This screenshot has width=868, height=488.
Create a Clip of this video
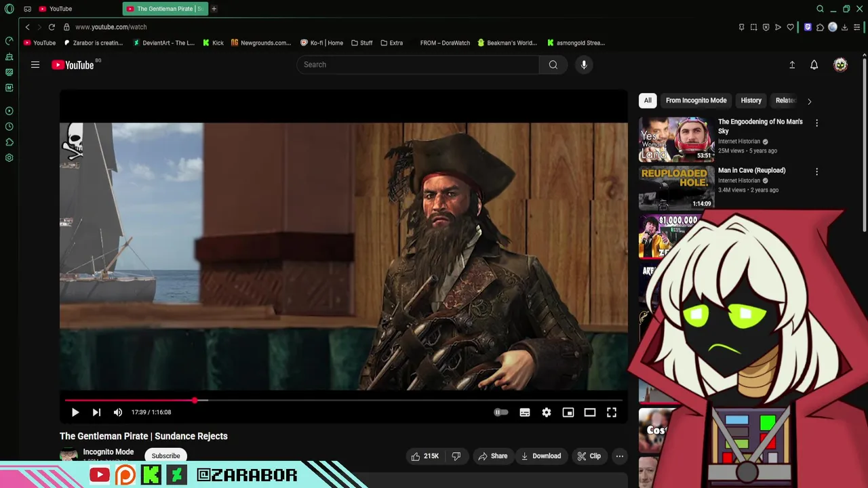tap(589, 456)
